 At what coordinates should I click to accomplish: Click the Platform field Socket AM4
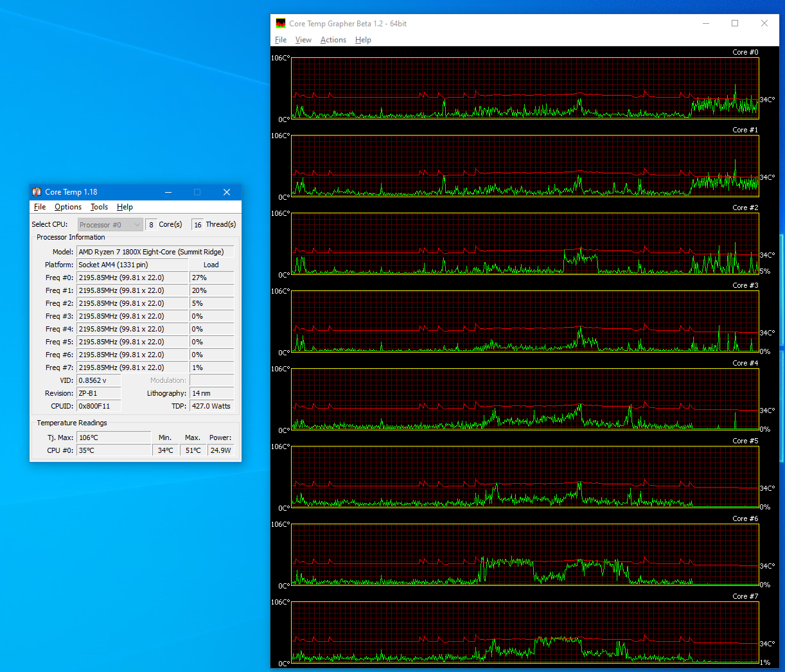[x=132, y=265]
